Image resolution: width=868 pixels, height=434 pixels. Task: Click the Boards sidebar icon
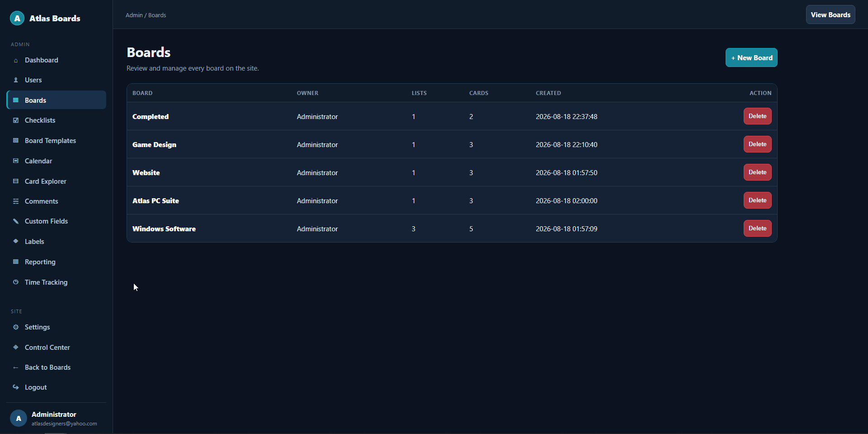point(16,100)
